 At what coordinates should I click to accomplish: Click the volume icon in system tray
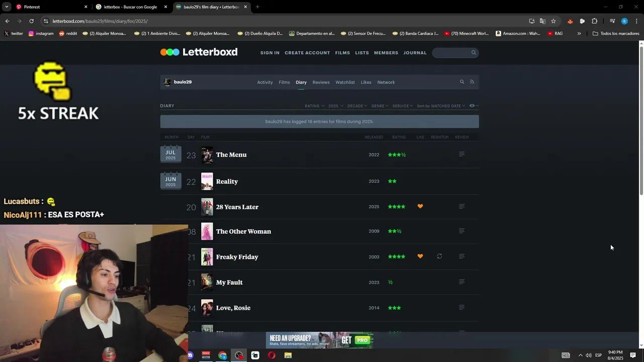pyautogui.click(x=588, y=355)
